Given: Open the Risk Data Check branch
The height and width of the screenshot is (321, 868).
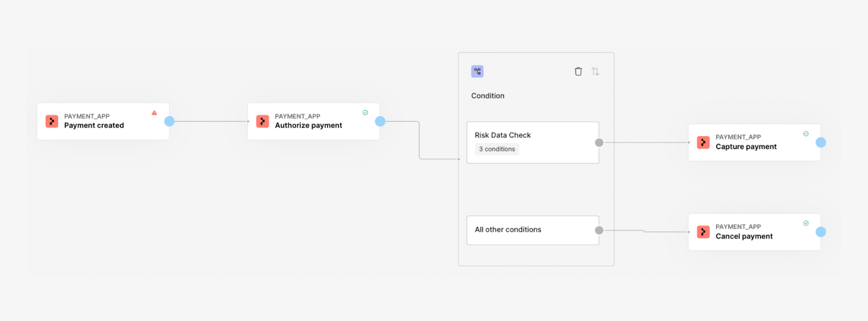Looking at the screenshot, I should click(532, 142).
